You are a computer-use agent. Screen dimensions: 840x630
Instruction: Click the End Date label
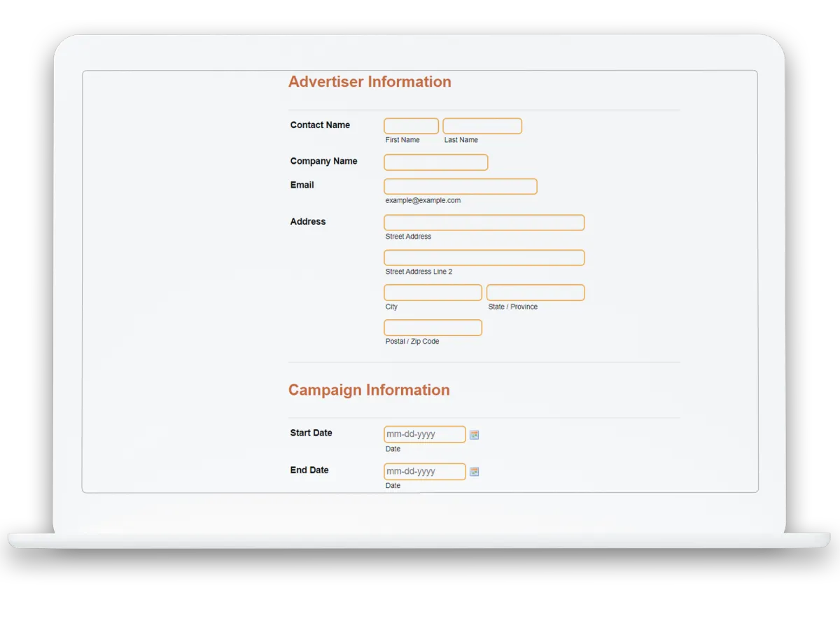[309, 470]
